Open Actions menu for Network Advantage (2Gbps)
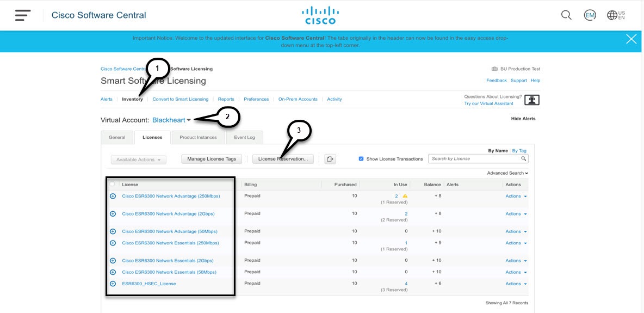The height and width of the screenshot is (313, 644). [x=516, y=214]
